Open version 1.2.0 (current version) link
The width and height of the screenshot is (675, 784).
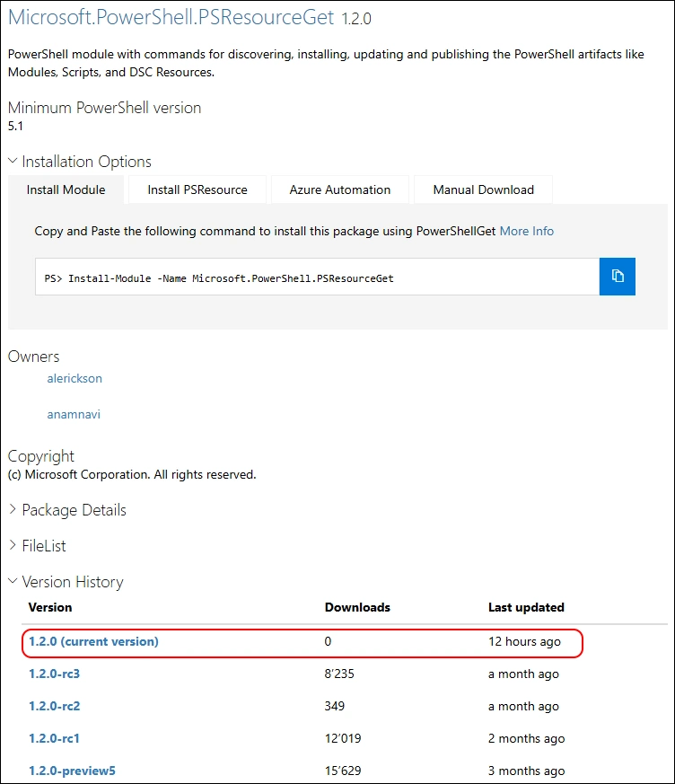point(93,641)
